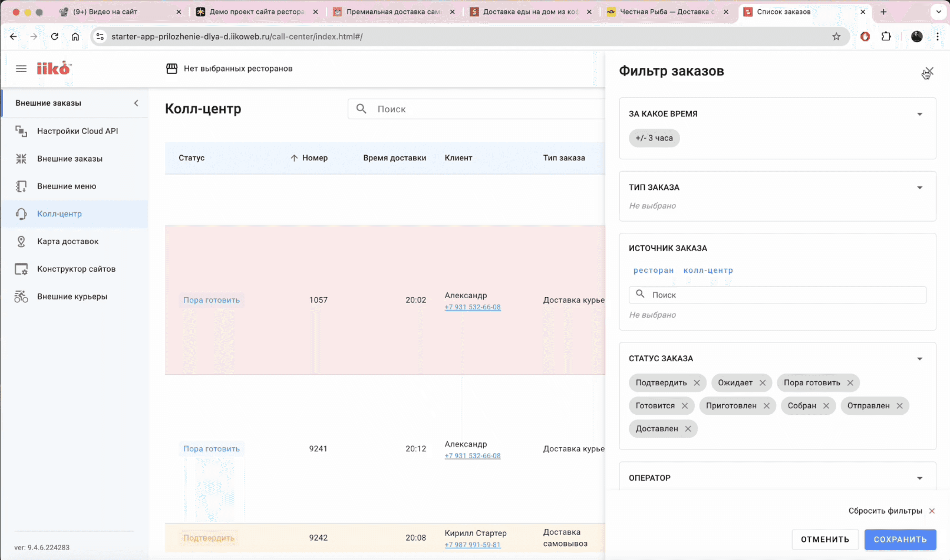The image size is (950, 560).
Task: Remove the Подтвердить status chip
Action: coord(697,383)
